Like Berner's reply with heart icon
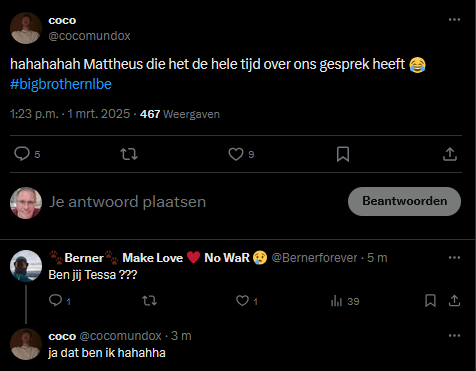 pos(242,301)
